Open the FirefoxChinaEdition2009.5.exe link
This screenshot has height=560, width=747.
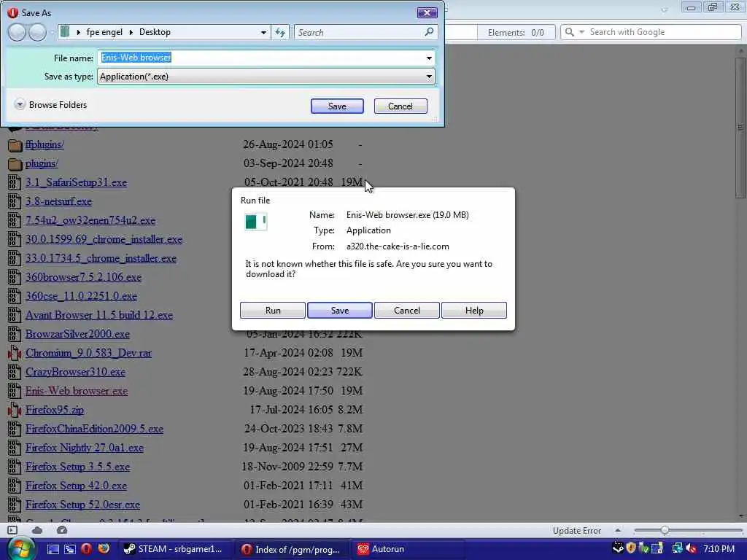coord(94,429)
